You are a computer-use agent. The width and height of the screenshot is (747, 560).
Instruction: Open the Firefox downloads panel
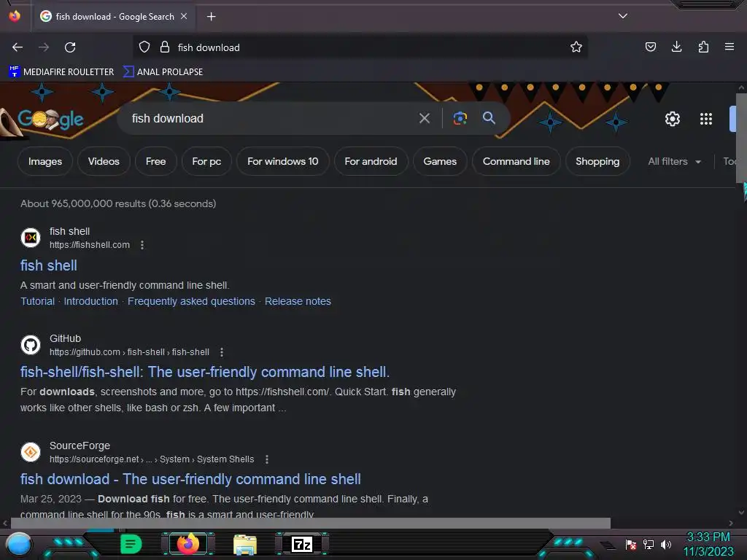coord(676,47)
